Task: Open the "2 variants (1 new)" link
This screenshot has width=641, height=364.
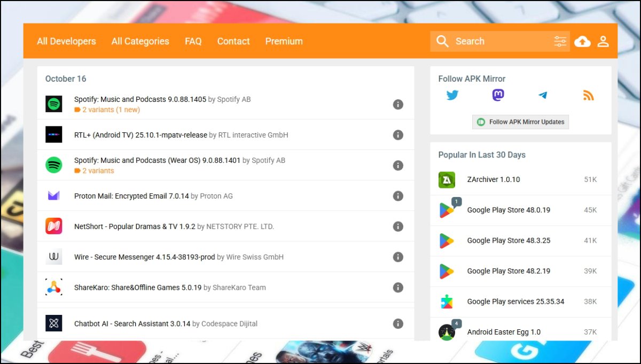Action: [107, 110]
